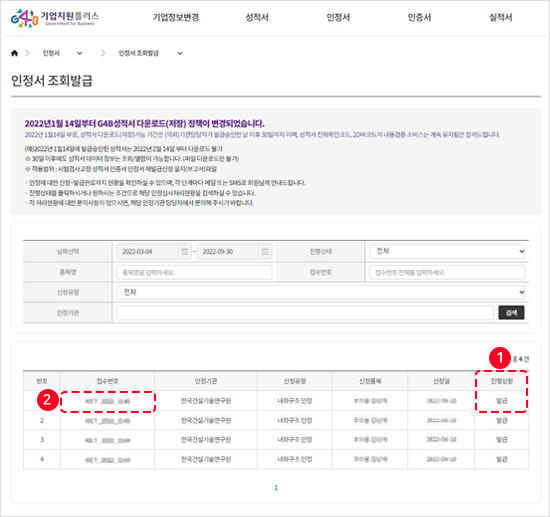The height and width of the screenshot is (517, 550).
Task: Go to pagination page 1
Action: [x=276, y=488]
